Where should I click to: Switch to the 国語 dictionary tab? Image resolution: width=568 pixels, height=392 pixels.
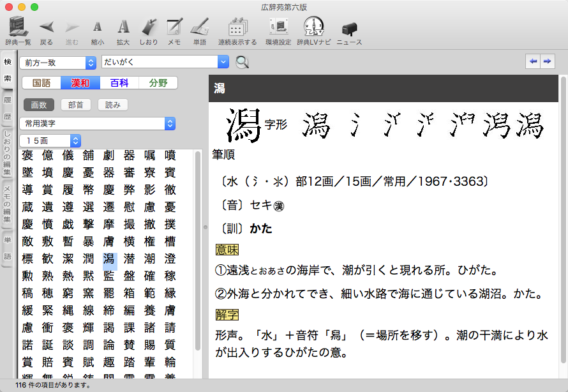41,83
